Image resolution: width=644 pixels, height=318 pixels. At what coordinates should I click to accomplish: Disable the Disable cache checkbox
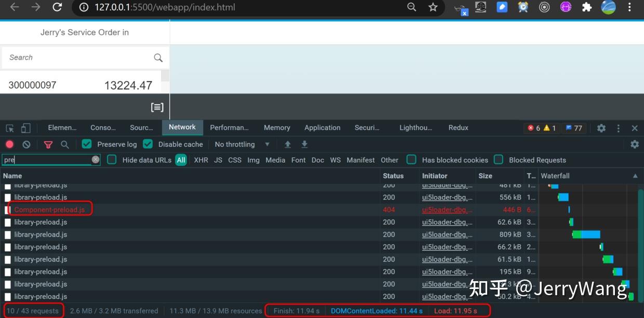point(147,144)
